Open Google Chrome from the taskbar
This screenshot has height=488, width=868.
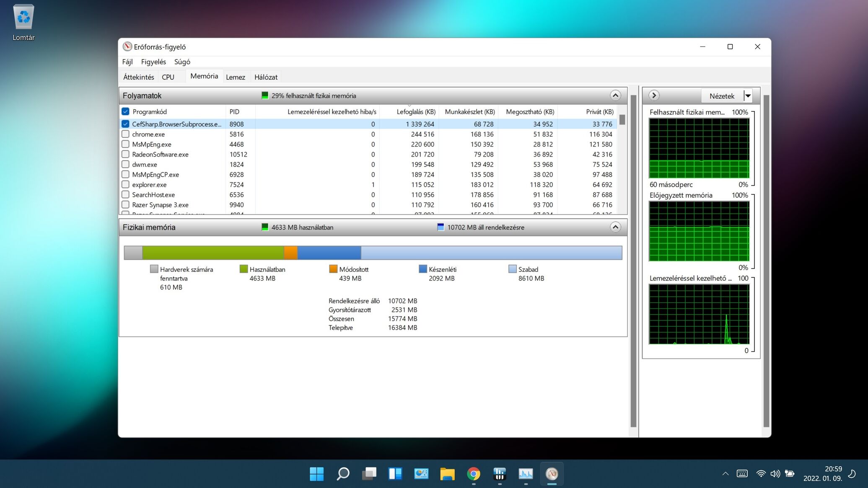coord(473,474)
